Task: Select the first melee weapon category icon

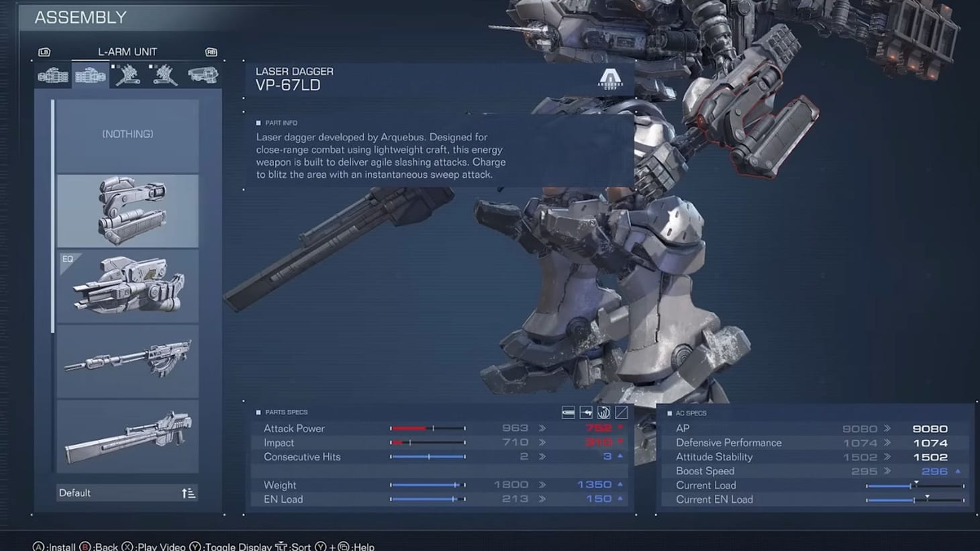Action: coord(52,76)
